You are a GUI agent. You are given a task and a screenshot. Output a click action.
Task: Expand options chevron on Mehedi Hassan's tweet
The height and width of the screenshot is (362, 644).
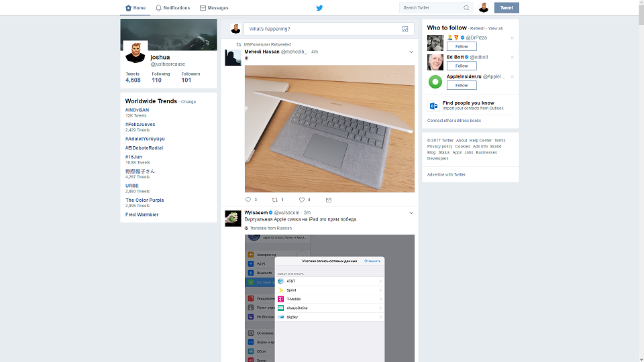coord(411,52)
